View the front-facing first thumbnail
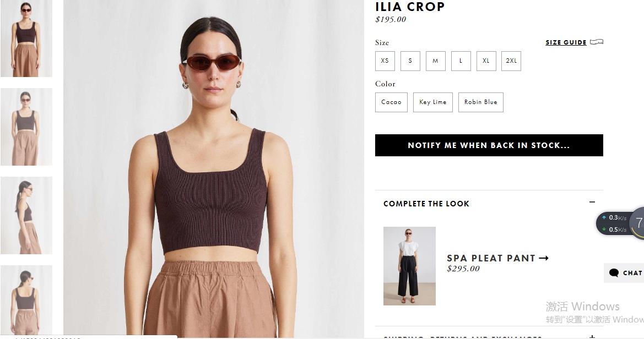 tap(26, 39)
